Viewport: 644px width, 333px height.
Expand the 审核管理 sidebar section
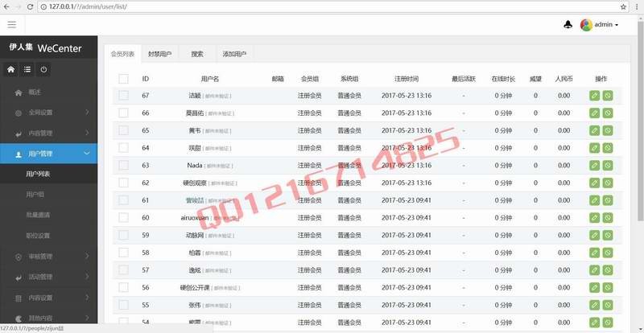click(49, 257)
